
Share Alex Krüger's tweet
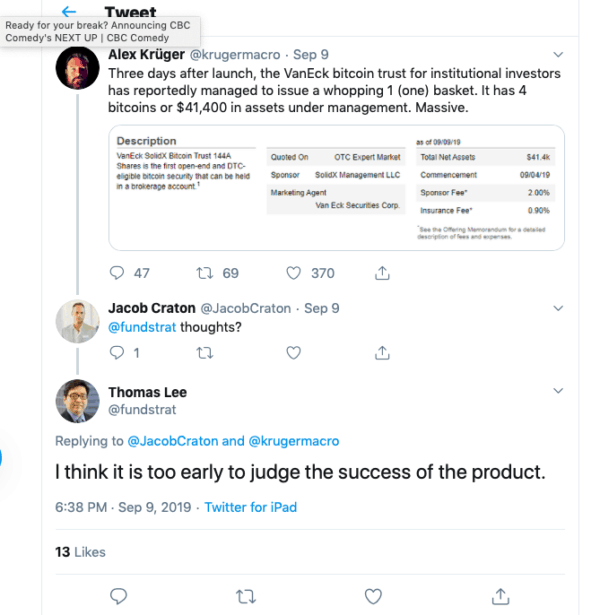[382, 272]
